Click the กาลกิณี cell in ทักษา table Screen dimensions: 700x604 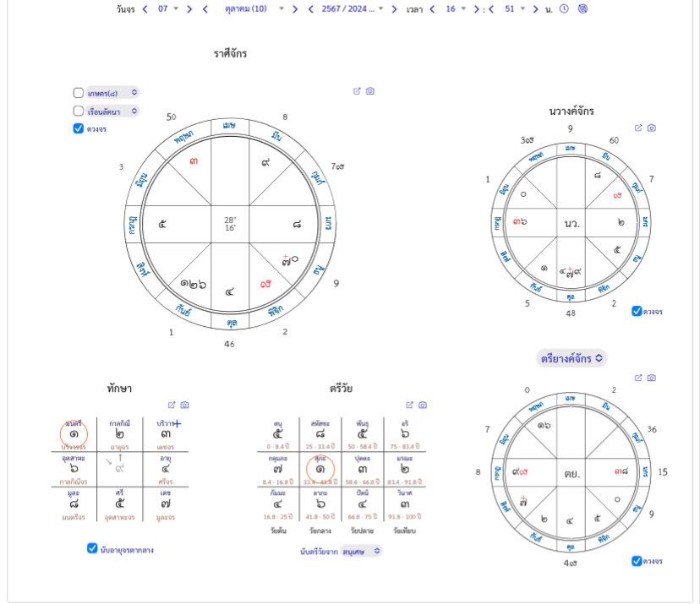(120, 434)
